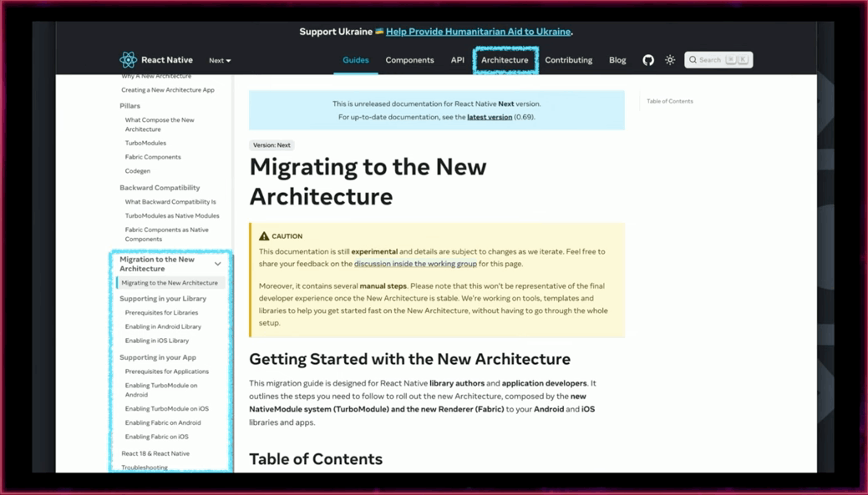Follow Help Provide Humanitarian Aid to Ukraine link
This screenshot has width=868, height=495.
pos(479,32)
